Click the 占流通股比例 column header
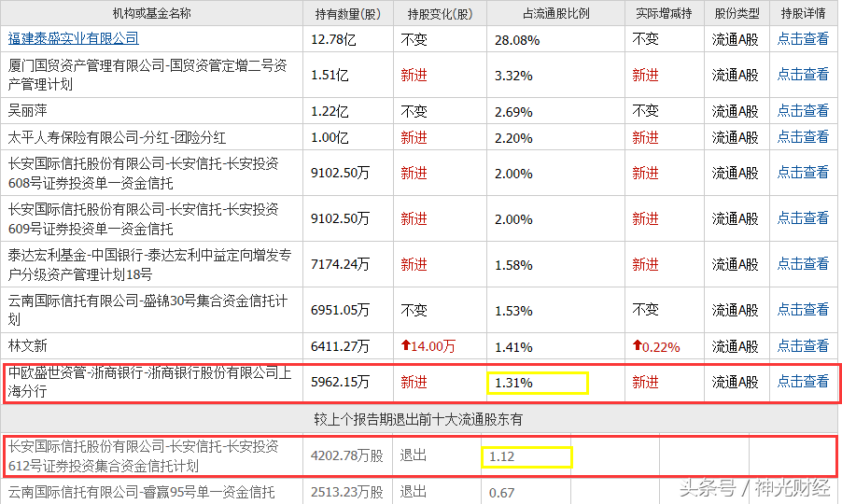 (x=555, y=13)
